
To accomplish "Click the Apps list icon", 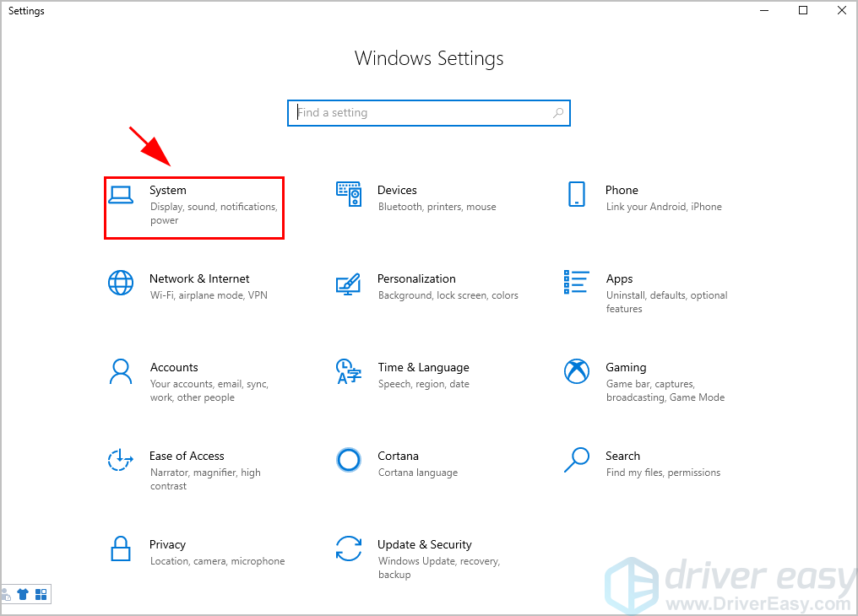I will [577, 283].
